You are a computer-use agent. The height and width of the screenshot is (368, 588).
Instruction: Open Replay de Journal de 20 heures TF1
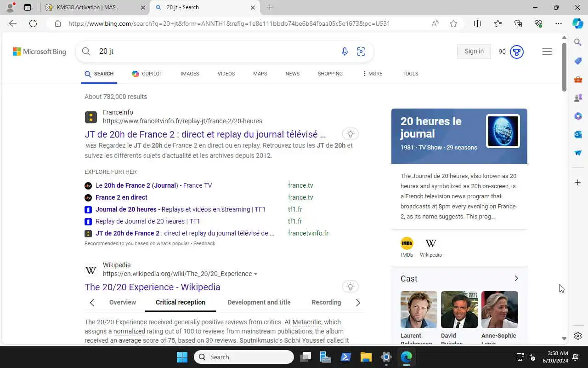click(148, 221)
